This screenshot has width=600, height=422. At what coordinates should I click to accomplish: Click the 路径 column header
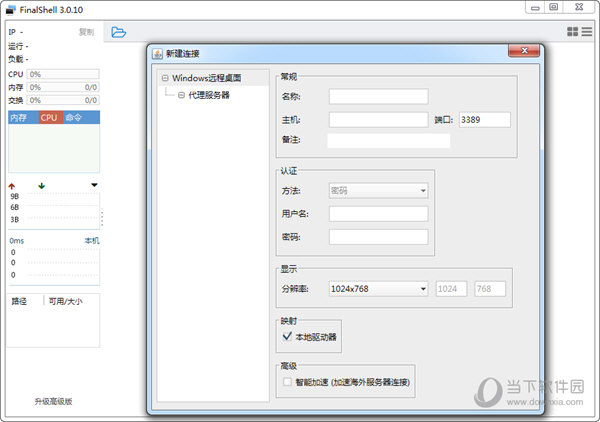(19, 301)
